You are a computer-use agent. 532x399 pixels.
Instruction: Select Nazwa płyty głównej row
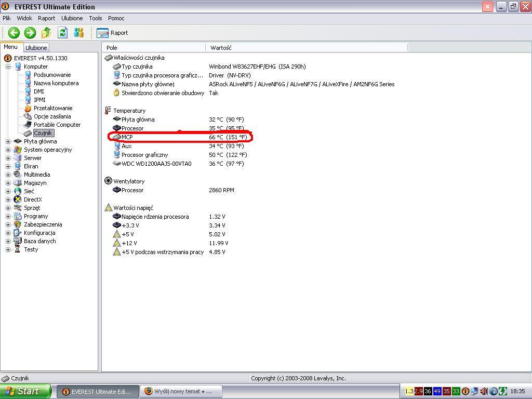pyautogui.click(x=254, y=84)
